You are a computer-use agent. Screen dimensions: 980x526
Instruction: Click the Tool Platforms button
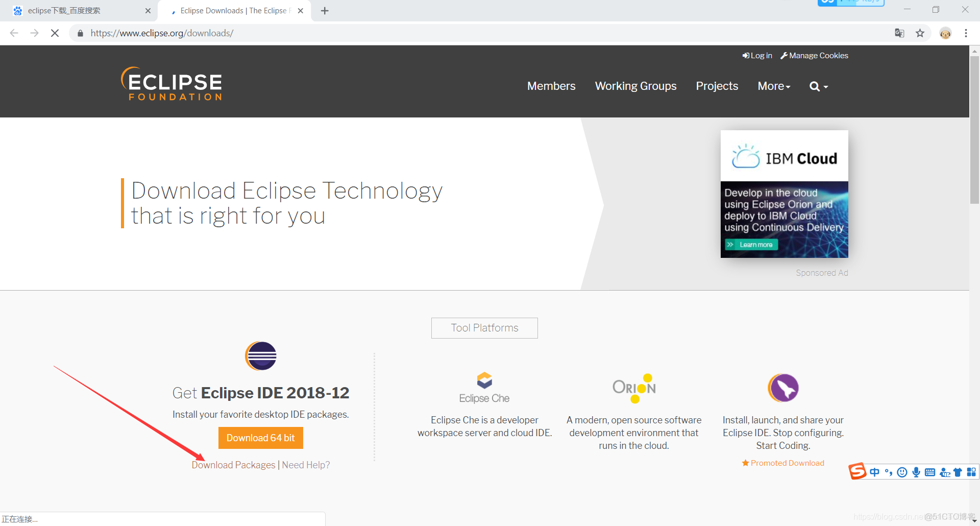click(x=484, y=328)
